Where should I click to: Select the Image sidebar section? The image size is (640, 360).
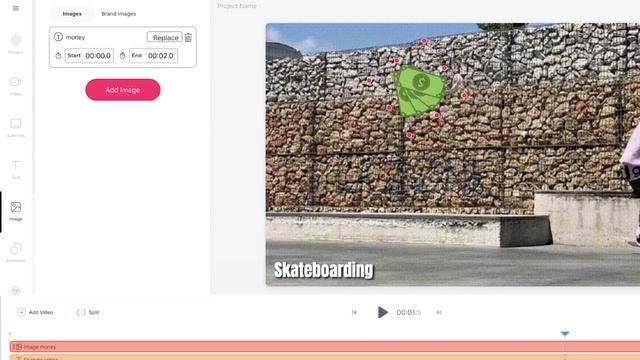16,211
